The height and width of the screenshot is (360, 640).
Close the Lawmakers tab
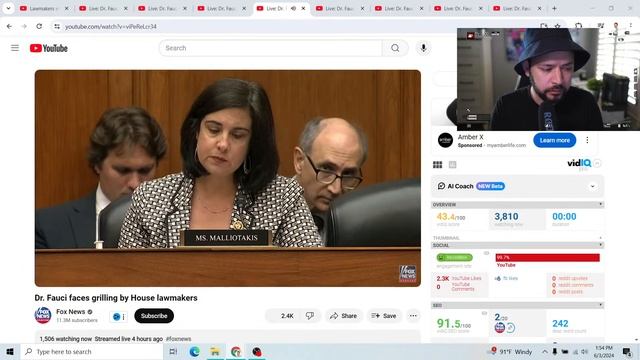[67, 8]
